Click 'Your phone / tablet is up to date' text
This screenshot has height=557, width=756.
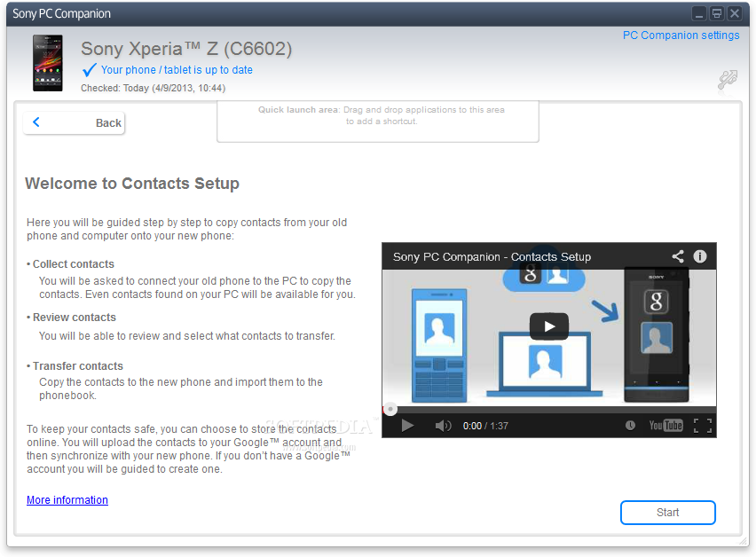point(177,70)
